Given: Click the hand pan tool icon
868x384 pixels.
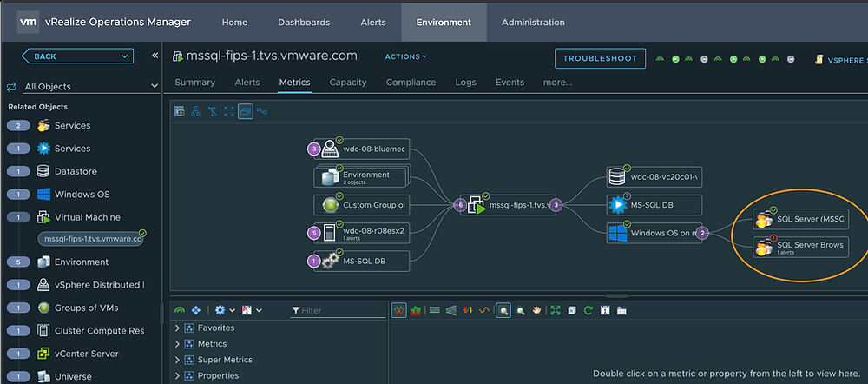Looking at the screenshot, I should (536, 310).
